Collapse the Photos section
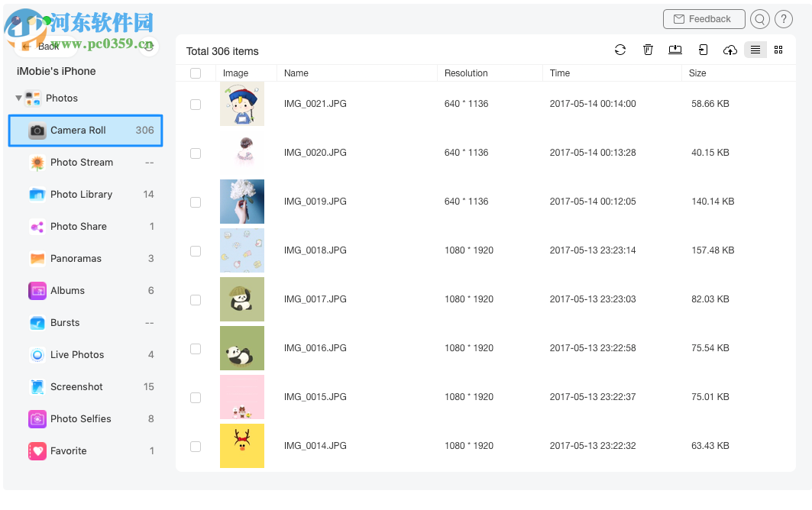 pyautogui.click(x=18, y=98)
